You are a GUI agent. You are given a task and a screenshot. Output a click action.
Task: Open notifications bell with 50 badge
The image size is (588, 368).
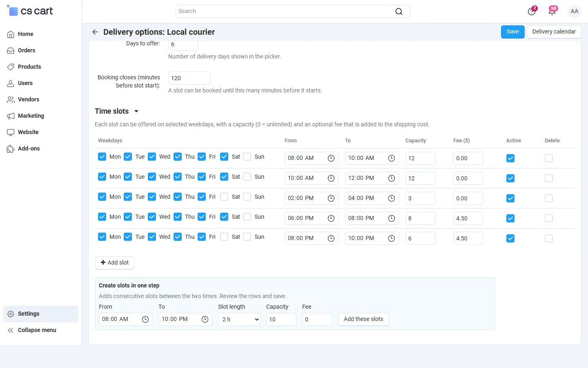(x=552, y=11)
